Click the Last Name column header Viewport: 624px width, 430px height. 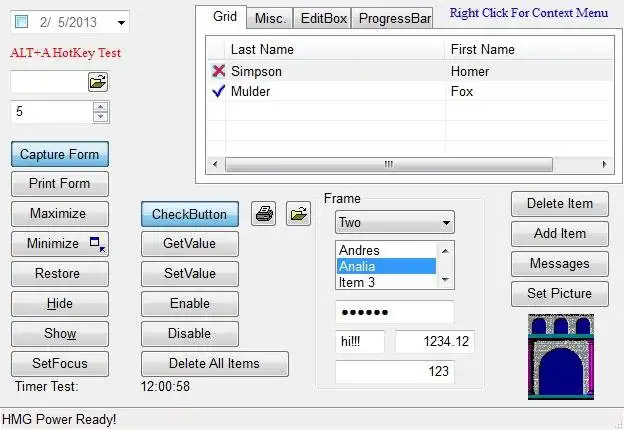pyautogui.click(x=335, y=49)
